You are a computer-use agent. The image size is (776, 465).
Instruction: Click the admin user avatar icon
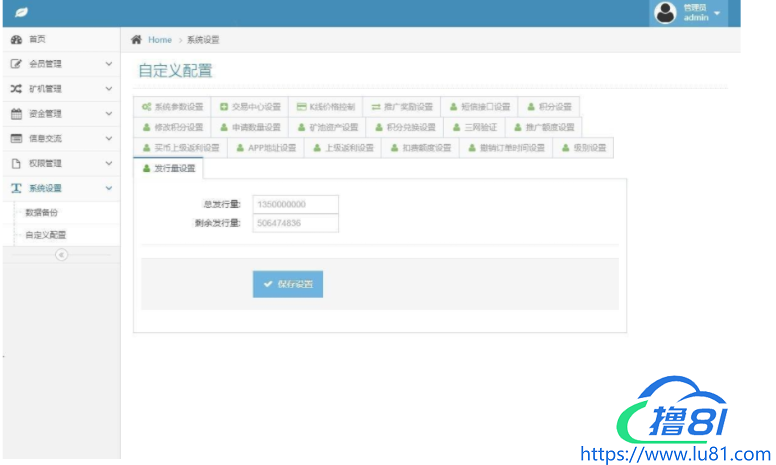point(665,12)
